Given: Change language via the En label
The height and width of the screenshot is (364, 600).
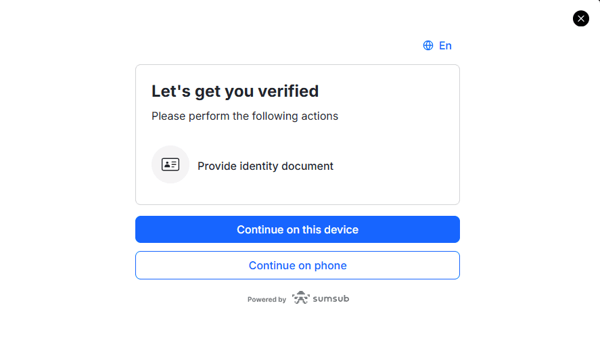Looking at the screenshot, I should click(x=445, y=45).
